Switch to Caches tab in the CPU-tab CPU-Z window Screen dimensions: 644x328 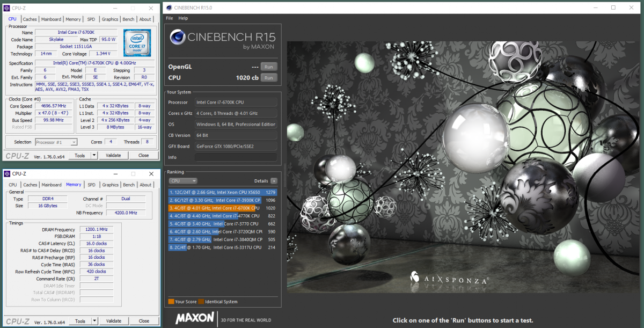pyautogui.click(x=30, y=19)
